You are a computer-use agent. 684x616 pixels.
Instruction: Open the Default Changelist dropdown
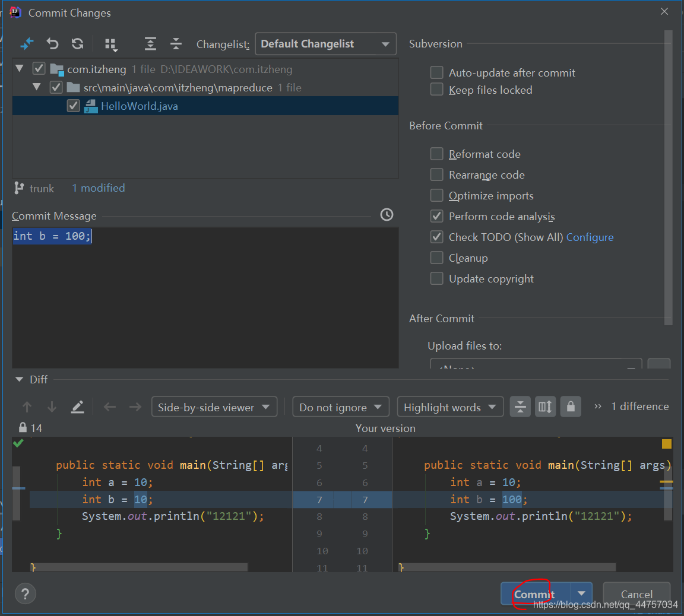(325, 44)
